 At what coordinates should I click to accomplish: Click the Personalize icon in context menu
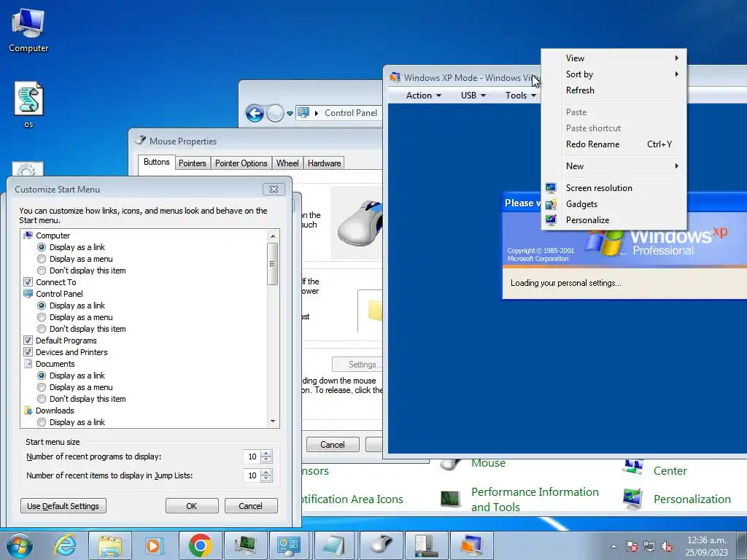tap(551, 220)
